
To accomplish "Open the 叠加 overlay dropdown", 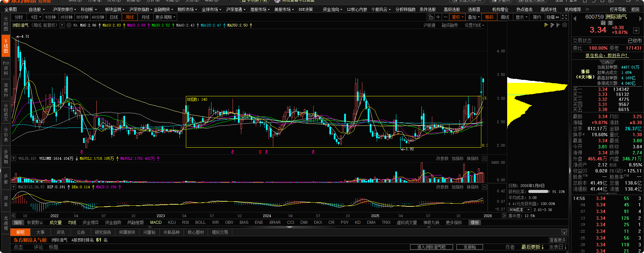I will tap(474, 17).
